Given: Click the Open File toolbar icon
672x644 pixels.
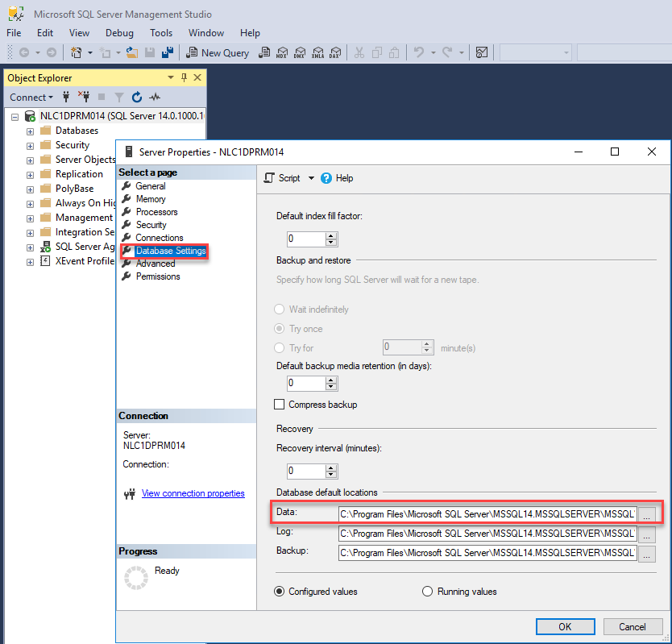Looking at the screenshot, I should click(131, 52).
